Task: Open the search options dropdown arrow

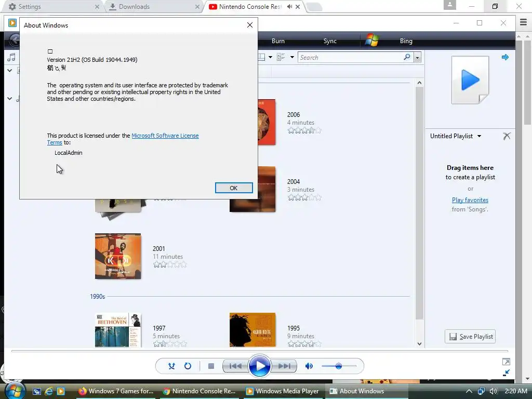Action: [417, 58]
